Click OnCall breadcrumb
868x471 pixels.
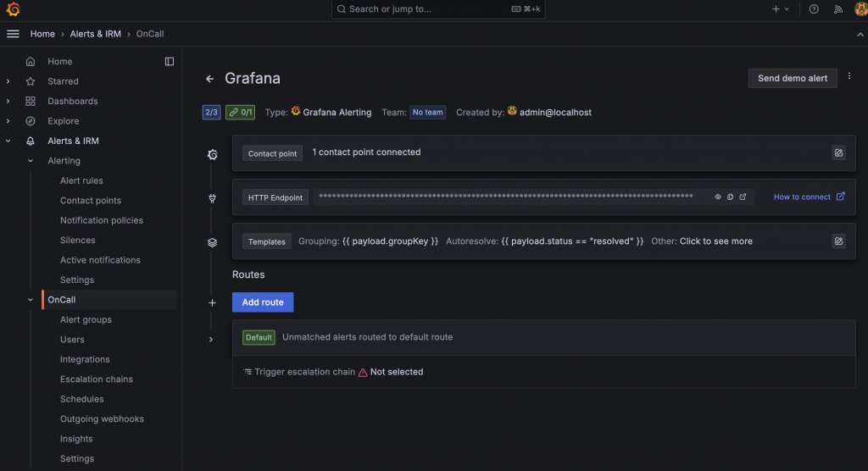click(150, 34)
